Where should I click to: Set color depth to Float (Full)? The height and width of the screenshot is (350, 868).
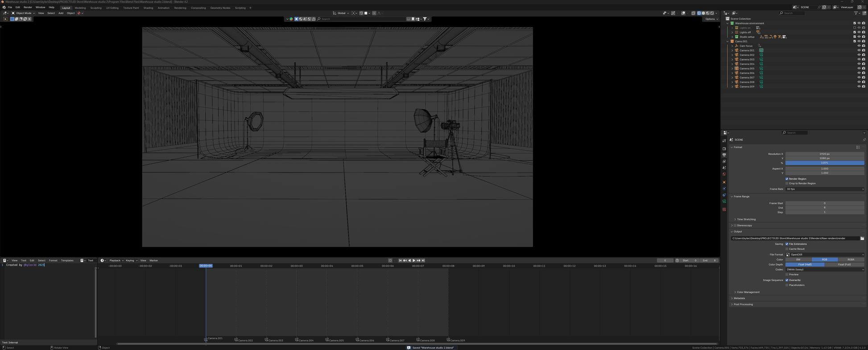point(844,264)
